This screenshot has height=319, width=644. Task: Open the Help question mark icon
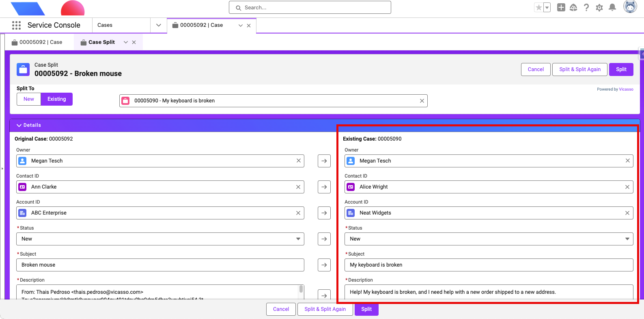coord(586,7)
